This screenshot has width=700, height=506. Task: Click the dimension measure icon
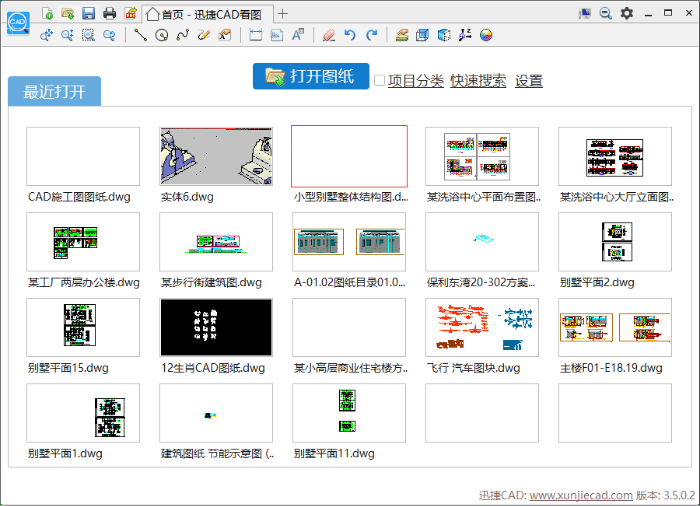pyautogui.click(x=256, y=35)
